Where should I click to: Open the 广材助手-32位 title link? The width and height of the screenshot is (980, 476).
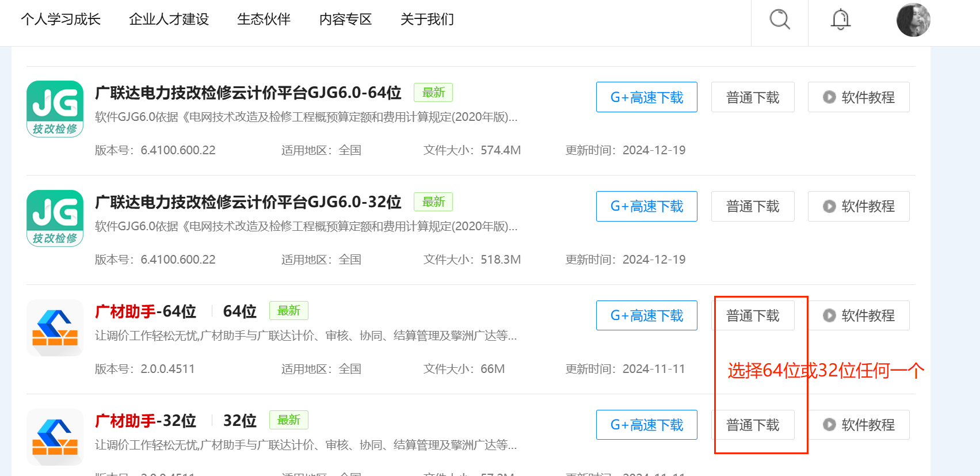coord(146,421)
